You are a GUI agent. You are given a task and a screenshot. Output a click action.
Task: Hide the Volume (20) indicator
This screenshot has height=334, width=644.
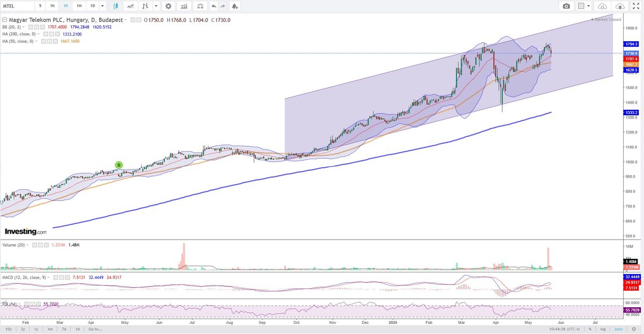(34, 244)
